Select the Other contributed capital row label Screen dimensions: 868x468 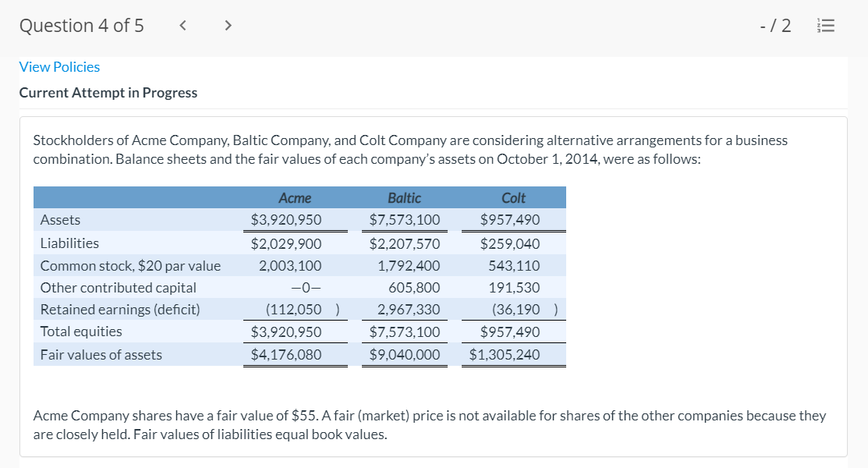[x=118, y=288]
